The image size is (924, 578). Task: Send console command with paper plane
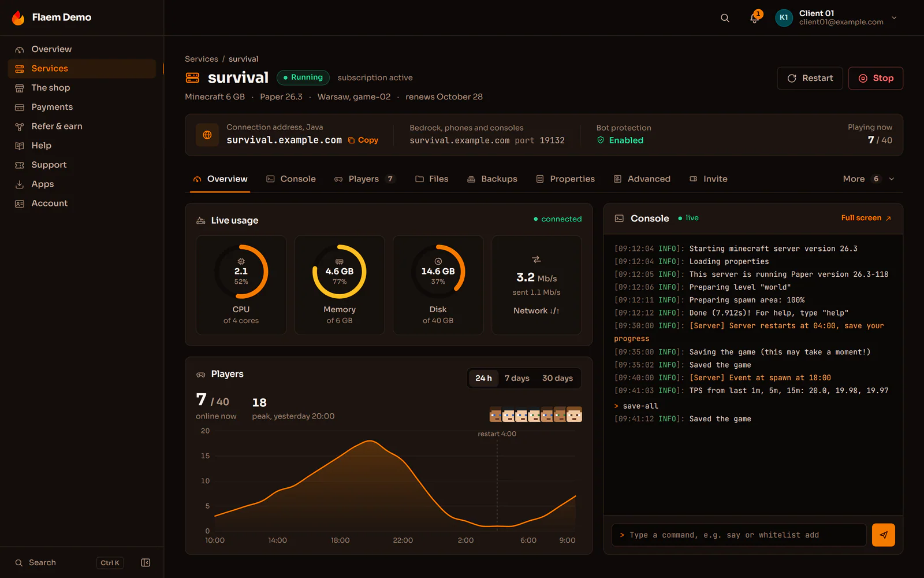883,535
